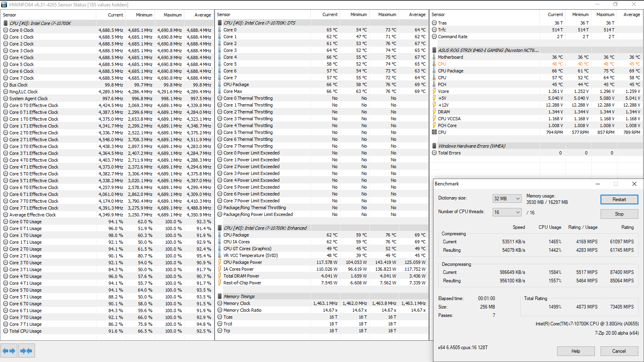The image size is (644, 362).
Task: Minimize the Benchmark window
Action: (598, 184)
